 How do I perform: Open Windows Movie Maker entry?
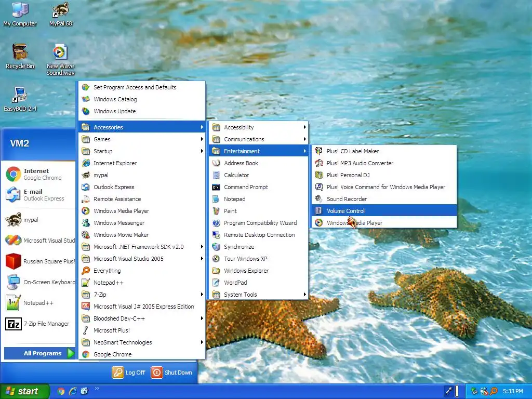pyautogui.click(x=142, y=235)
